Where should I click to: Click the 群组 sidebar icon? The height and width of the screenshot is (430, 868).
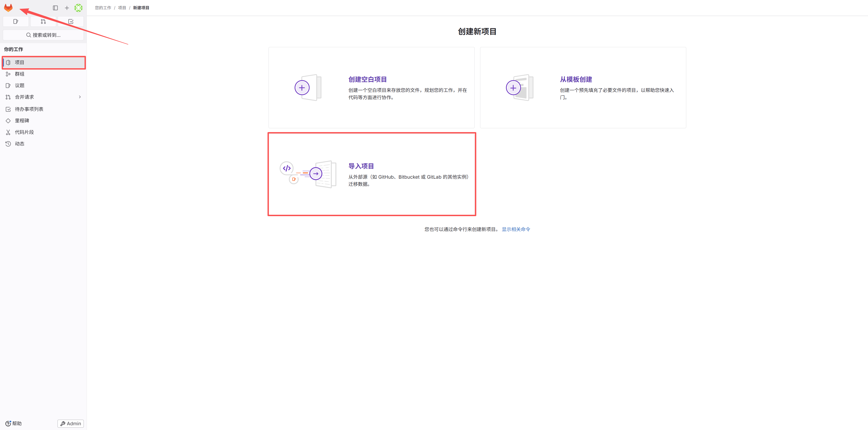(x=8, y=74)
